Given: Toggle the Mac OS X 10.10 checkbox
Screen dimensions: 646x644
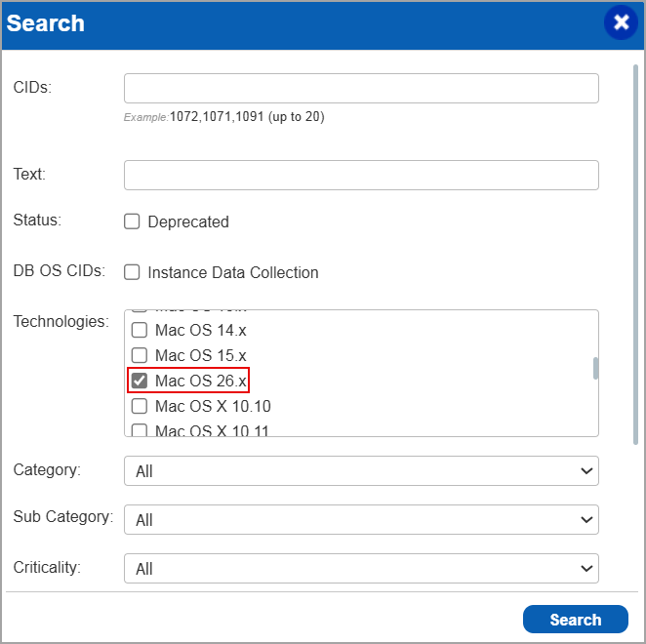Looking at the screenshot, I should (140, 406).
